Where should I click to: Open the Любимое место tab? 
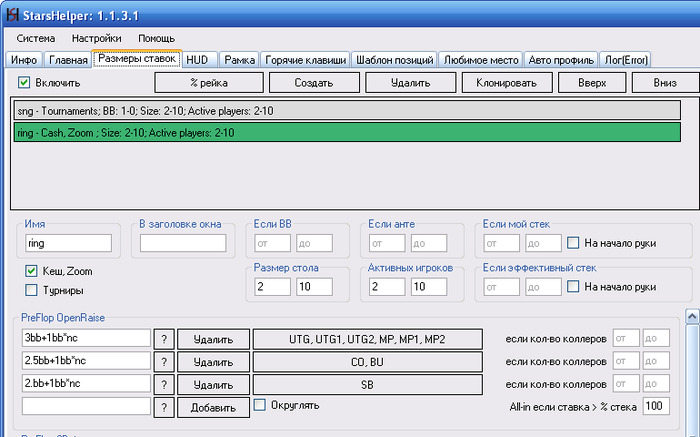tap(481, 60)
